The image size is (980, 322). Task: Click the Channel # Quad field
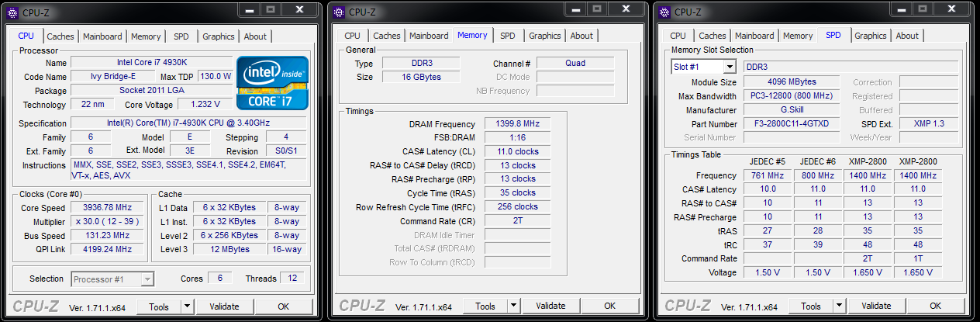(575, 63)
